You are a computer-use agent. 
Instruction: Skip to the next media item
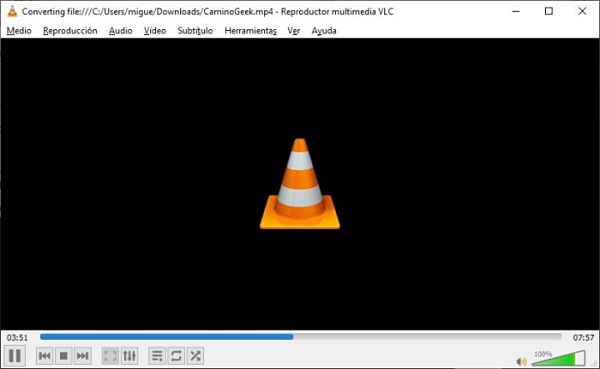point(82,356)
